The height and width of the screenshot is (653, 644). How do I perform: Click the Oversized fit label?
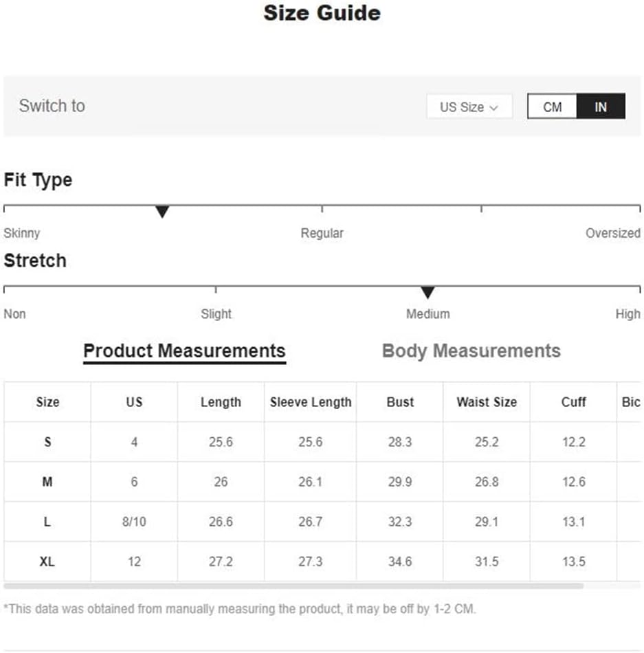pos(613,233)
